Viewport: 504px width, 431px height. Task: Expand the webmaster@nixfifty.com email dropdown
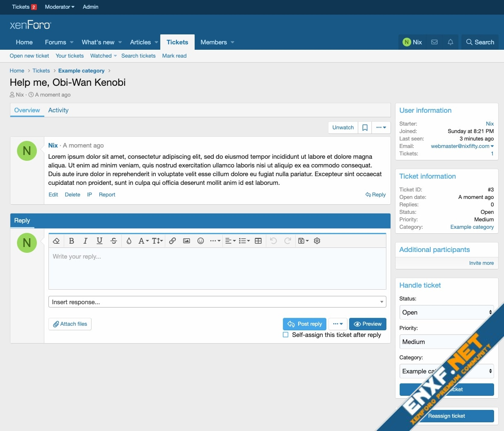462,146
